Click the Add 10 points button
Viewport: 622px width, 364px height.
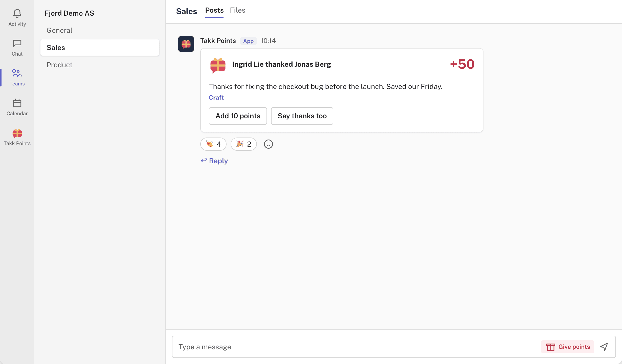[x=238, y=116]
